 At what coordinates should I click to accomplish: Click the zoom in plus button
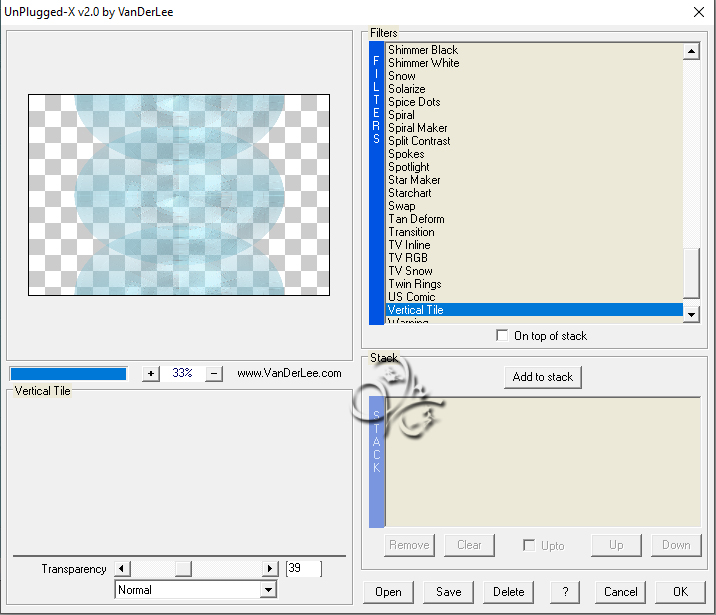[x=151, y=373]
